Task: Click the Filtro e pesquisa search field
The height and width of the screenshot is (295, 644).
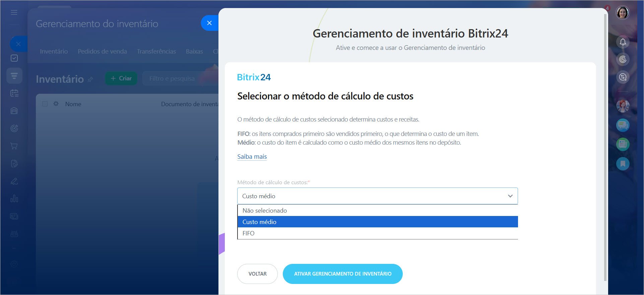Action: click(x=181, y=78)
